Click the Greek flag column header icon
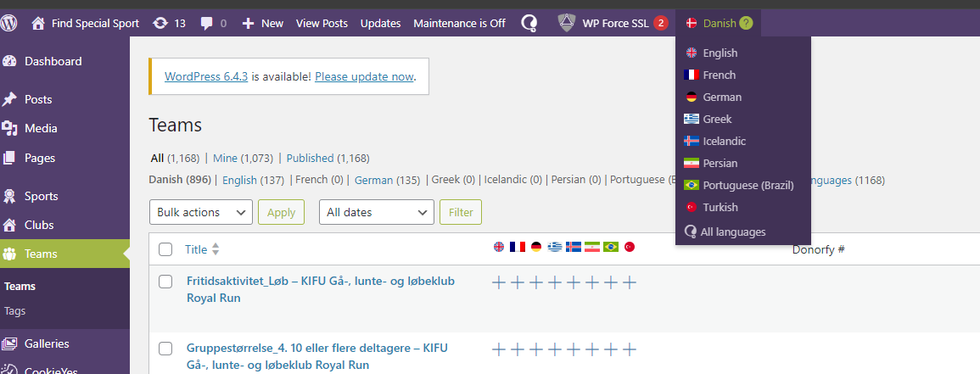Screen dimensions: 980x374 [x=554, y=248]
